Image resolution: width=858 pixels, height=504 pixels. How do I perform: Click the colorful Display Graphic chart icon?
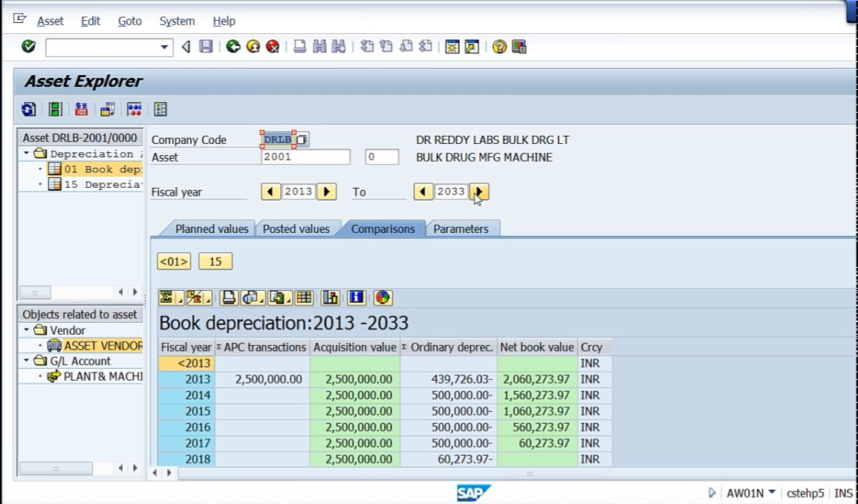click(383, 298)
